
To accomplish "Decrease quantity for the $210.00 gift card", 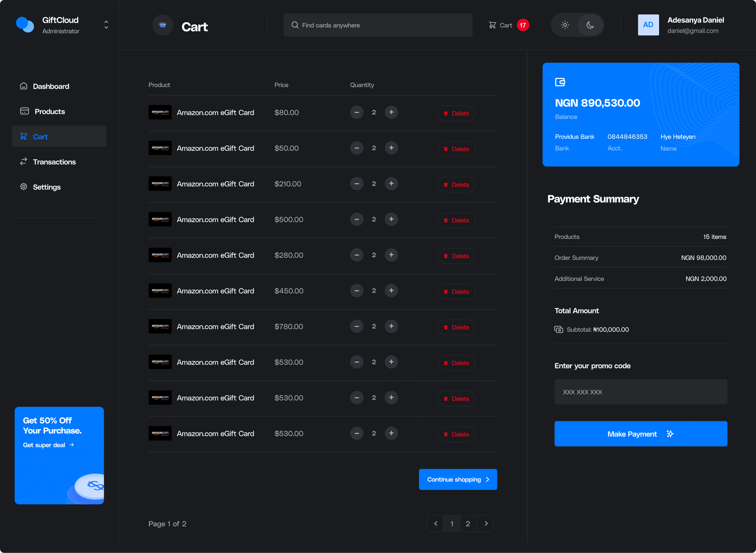I will [x=357, y=183].
